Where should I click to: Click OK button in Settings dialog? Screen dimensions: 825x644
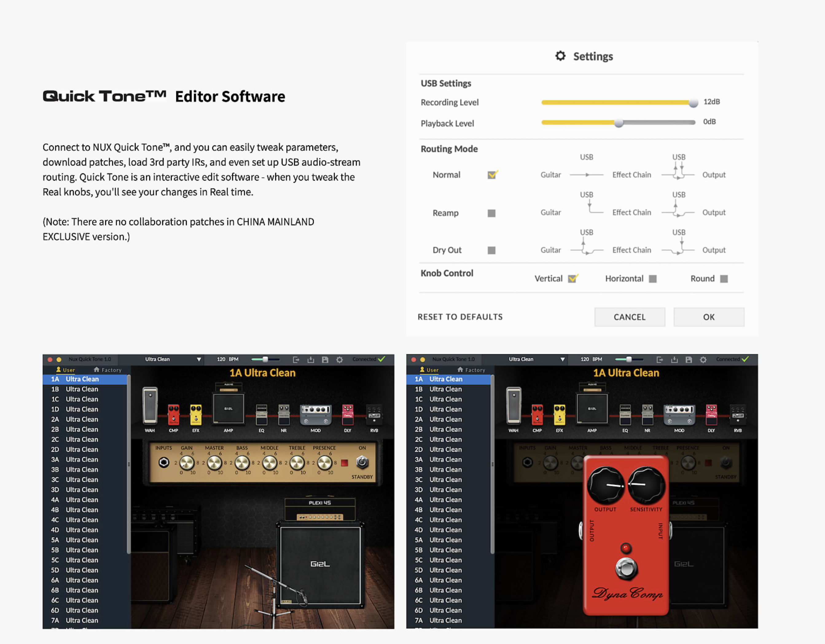pos(709,317)
